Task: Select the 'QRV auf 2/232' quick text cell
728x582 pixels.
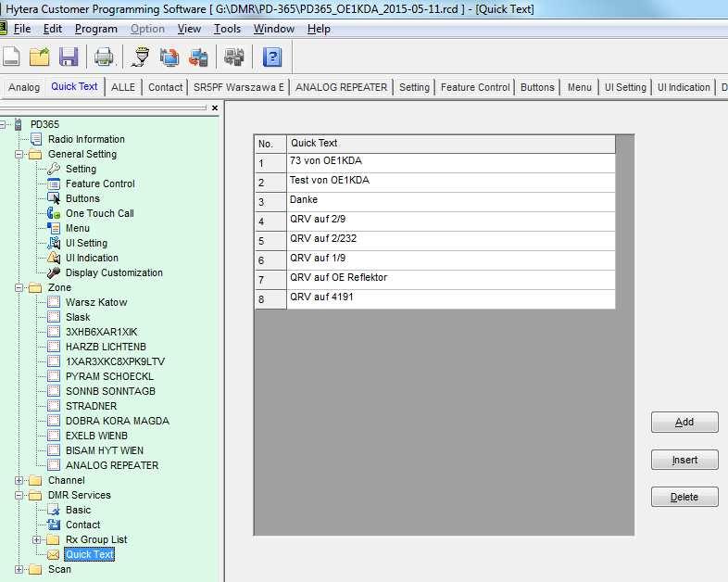Action: 451,241
